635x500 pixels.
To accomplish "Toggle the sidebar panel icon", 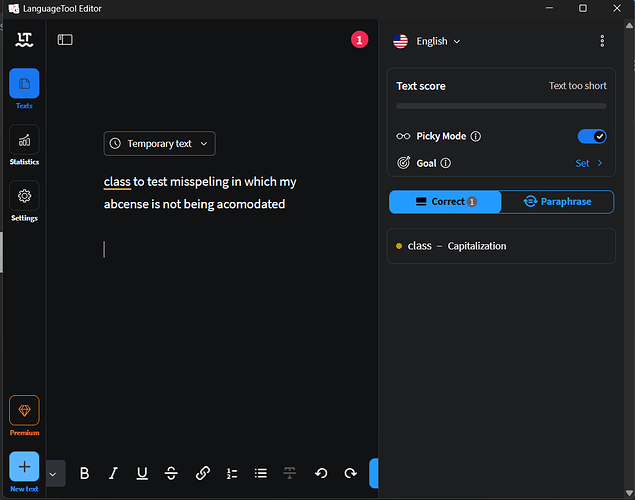I will [x=65, y=40].
